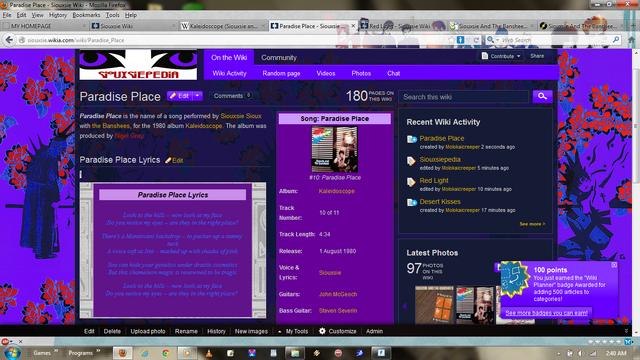
Task: Click the Customize gear icon in bottom toolbar
Action: [322, 331]
